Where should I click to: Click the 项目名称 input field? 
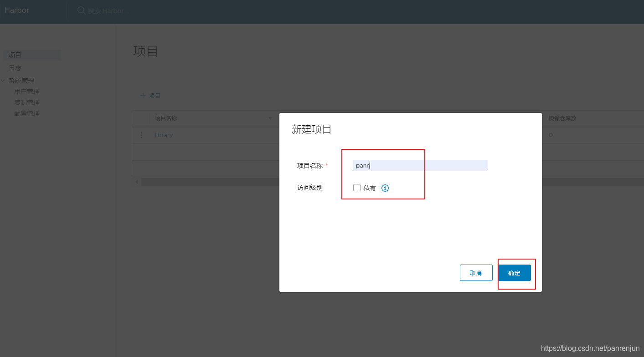(x=421, y=166)
